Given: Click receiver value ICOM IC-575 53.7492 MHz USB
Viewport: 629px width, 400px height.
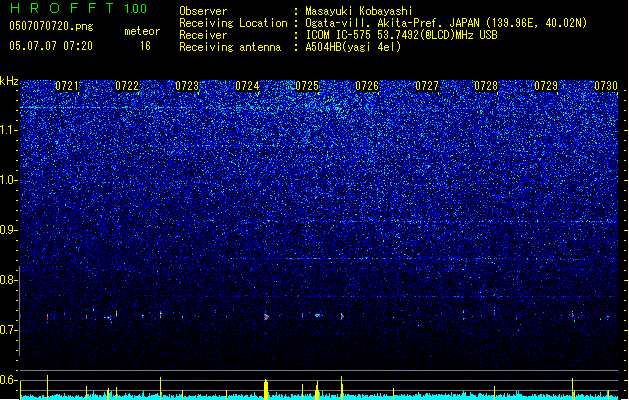Looking at the screenshot, I should 401,35.
